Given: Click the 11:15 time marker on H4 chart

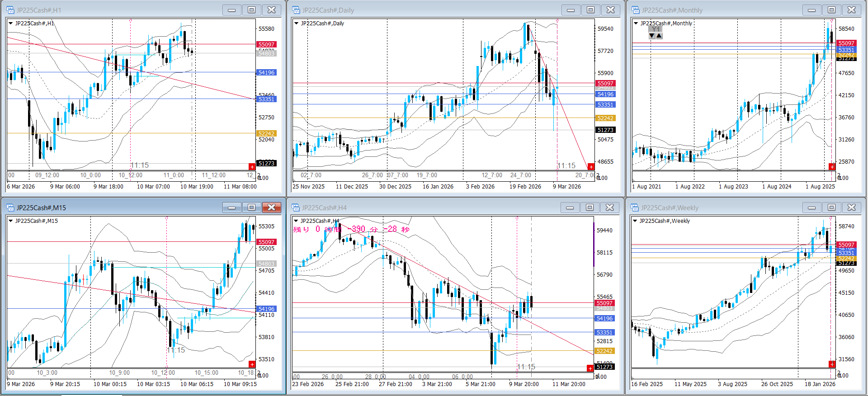Looking at the screenshot, I should [526, 367].
